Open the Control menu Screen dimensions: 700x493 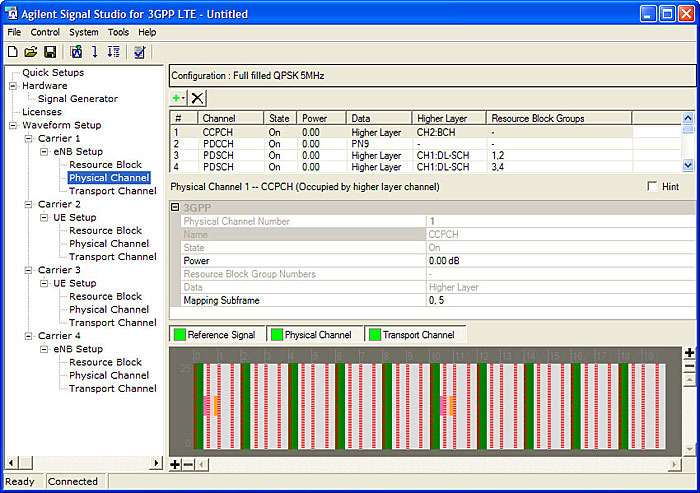[45, 32]
